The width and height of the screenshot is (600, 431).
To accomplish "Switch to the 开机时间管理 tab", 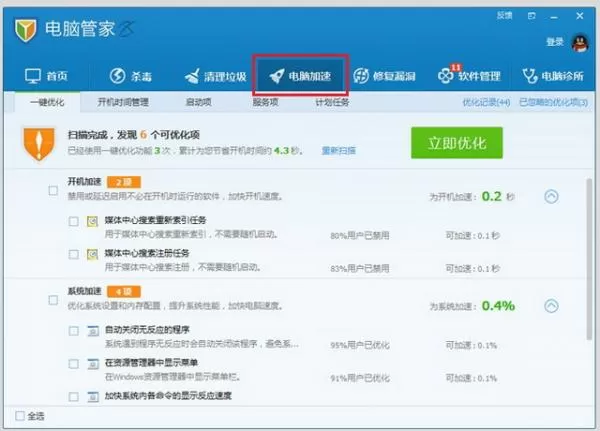I will (x=123, y=102).
